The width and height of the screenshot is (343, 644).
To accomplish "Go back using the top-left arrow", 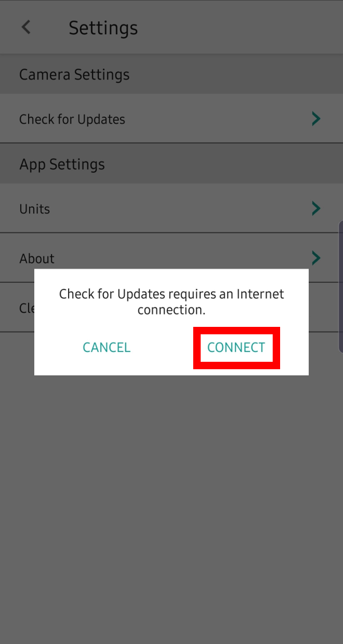I will 26,27.
